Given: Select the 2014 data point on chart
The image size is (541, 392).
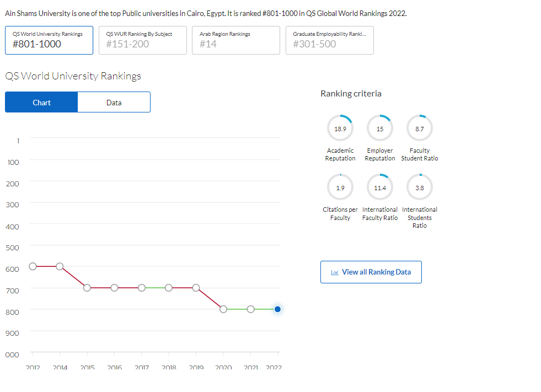Looking at the screenshot, I should coord(60,266).
